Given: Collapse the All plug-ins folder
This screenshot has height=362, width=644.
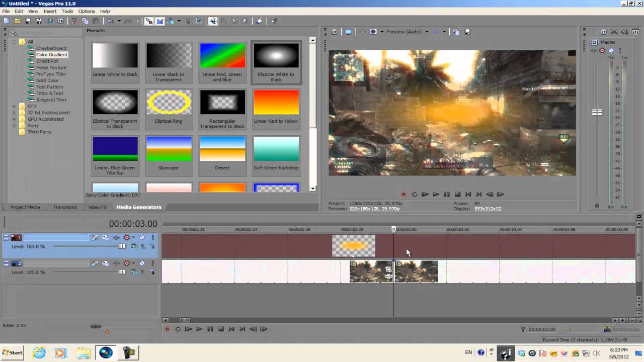Looking at the screenshot, I should click(x=14, y=42).
